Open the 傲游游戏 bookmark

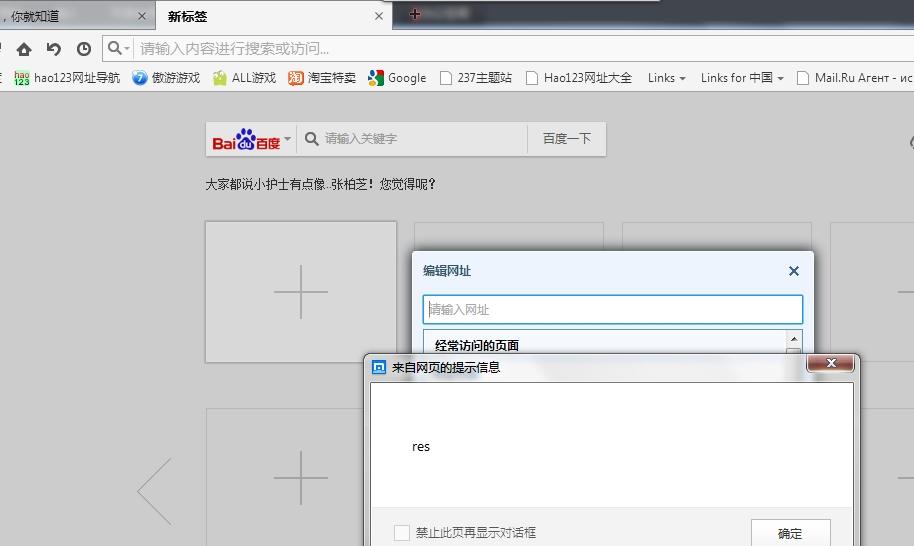point(166,78)
